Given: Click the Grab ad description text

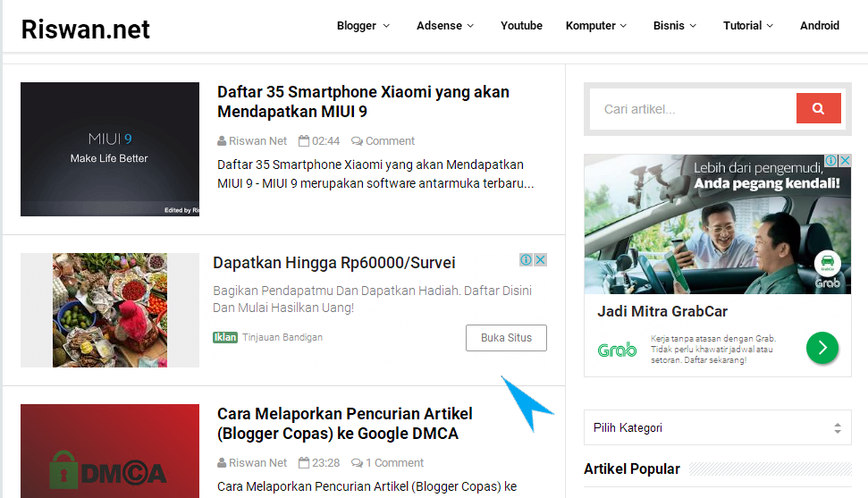Looking at the screenshot, I should pos(713,349).
